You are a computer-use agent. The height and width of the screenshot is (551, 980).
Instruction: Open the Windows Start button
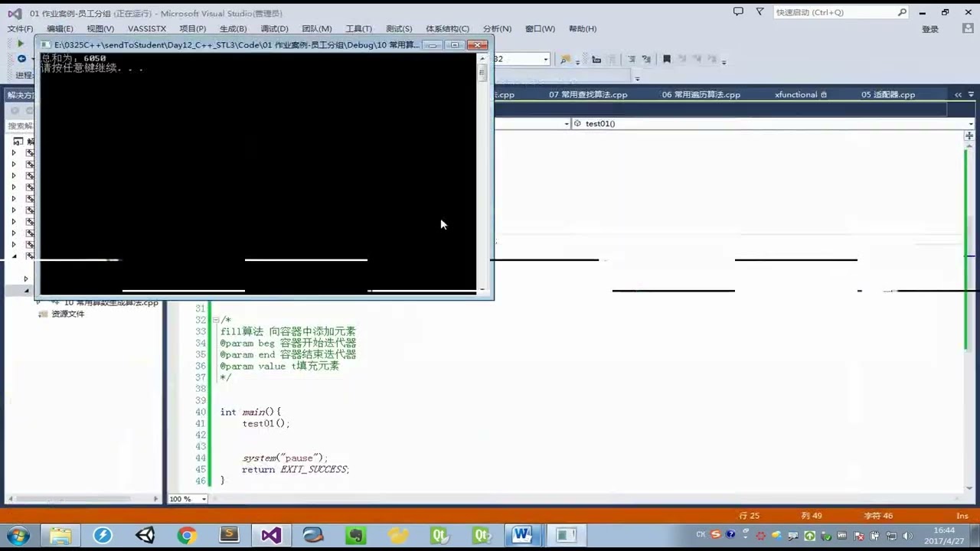[x=17, y=535]
